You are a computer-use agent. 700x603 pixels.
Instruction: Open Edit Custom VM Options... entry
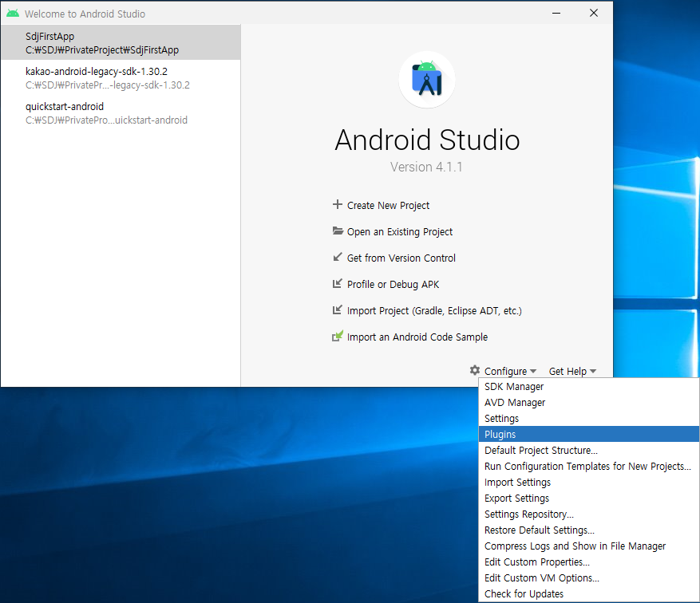(x=589, y=578)
